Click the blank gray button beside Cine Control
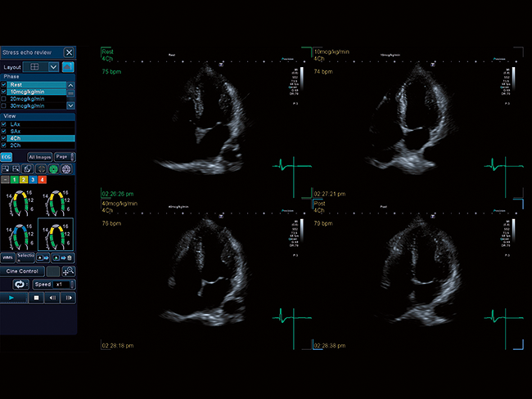 [53, 271]
